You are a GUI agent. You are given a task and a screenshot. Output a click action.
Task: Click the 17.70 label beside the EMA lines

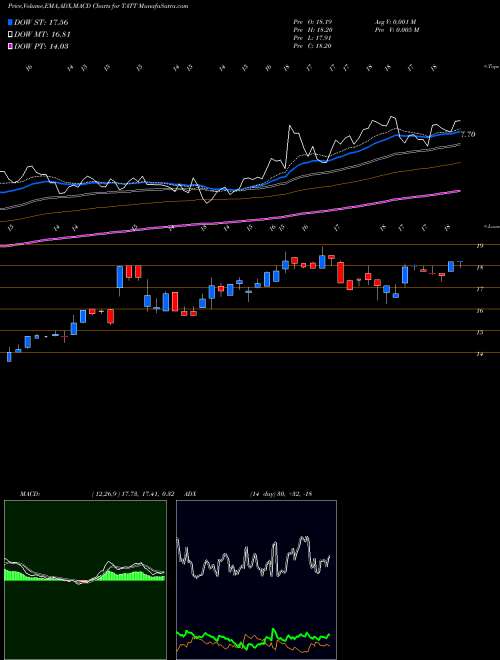[x=468, y=134]
